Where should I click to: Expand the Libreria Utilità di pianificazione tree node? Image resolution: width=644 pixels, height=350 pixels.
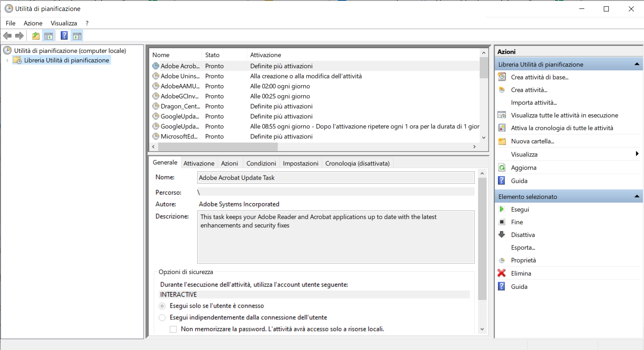pos(7,60)
